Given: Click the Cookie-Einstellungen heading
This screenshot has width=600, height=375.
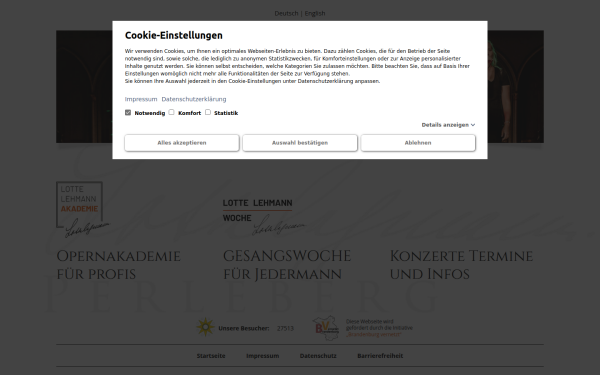Looking at the screenshot, I should [174, 35].
